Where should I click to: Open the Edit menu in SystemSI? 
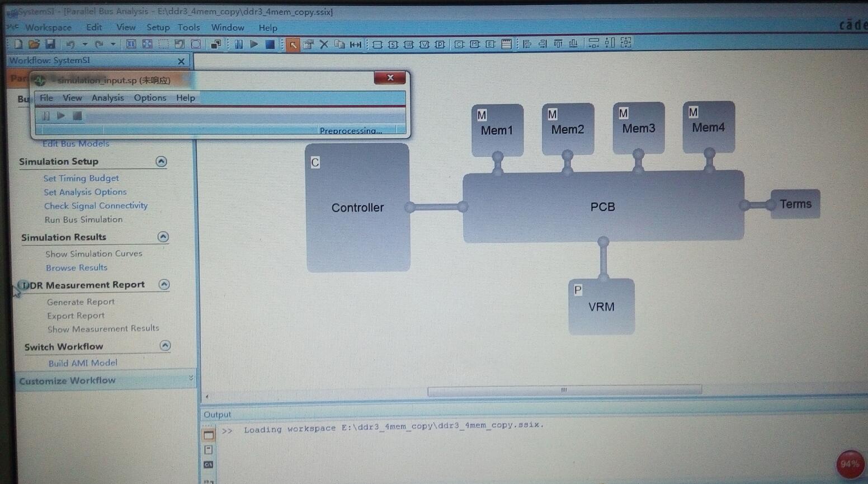(94, 27)
